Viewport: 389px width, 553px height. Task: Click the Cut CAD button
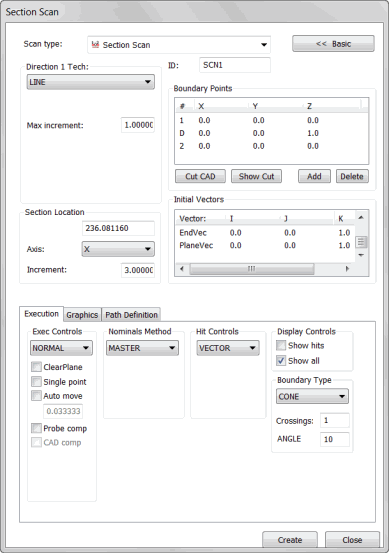tap(200, 176)
